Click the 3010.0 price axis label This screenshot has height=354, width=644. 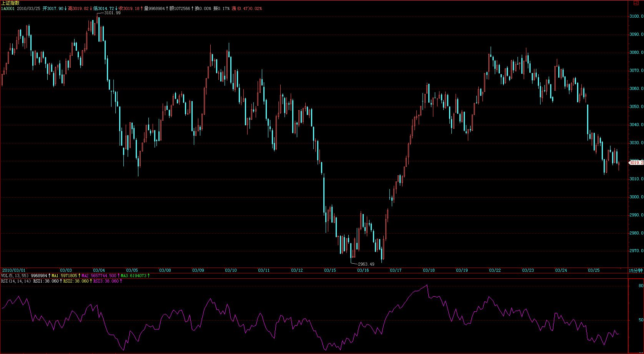[637, 179]
